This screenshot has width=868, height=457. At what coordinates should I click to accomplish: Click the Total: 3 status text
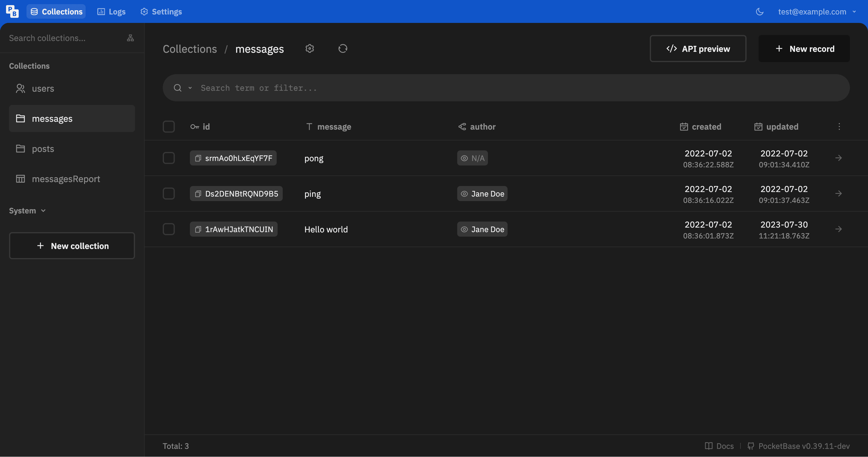pyautogui.click(x=175, y=446)
